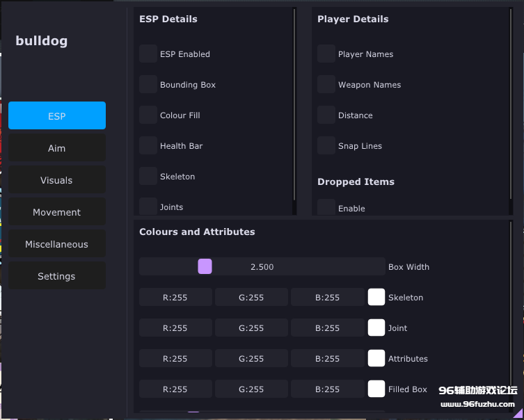
Task: Select the Movement tab in sidebar
Action: [x=57, y=212]
